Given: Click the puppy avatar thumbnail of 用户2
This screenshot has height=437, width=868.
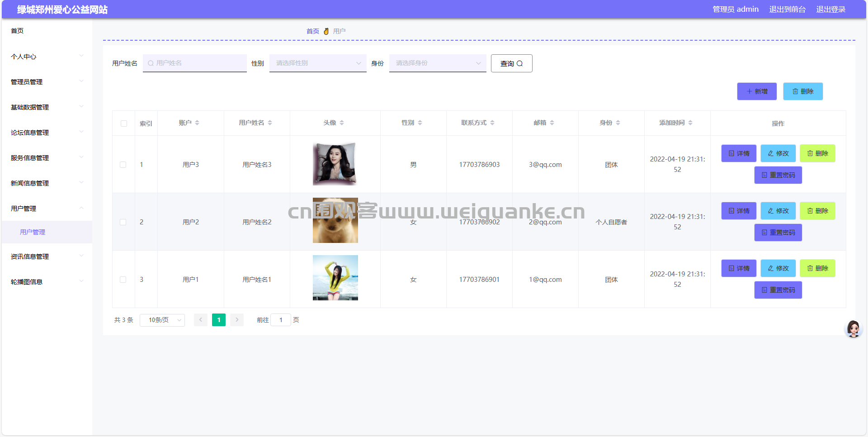Looking at the screenshot, I should [335, 220].
